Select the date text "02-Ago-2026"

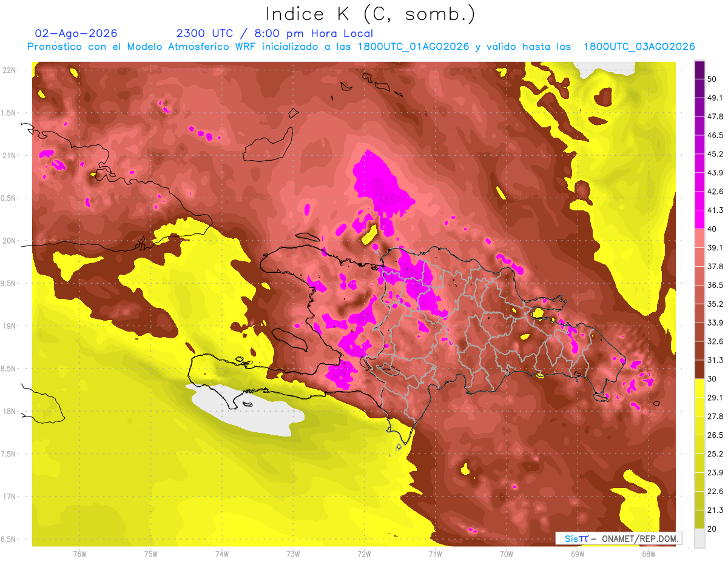pyautogui.click(x=76, y=33)
